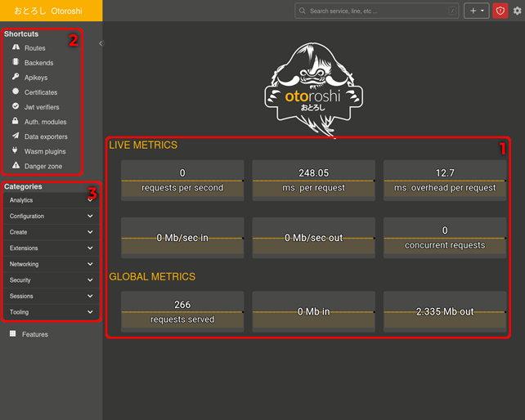Image resolution: width=525 pixels, height=420 pixels.
Task: Click the slash shortcut hint in search
Action: (x=452, y=11)
